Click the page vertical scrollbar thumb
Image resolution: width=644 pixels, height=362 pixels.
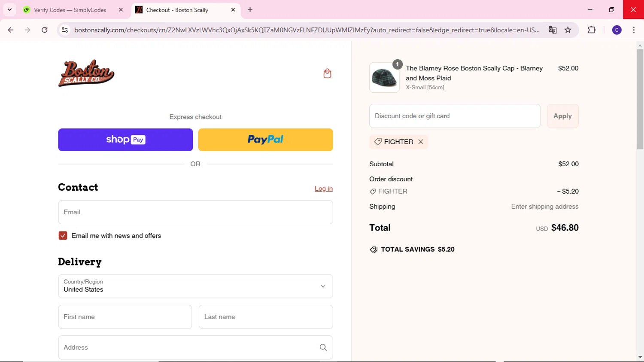pos(640,99)
